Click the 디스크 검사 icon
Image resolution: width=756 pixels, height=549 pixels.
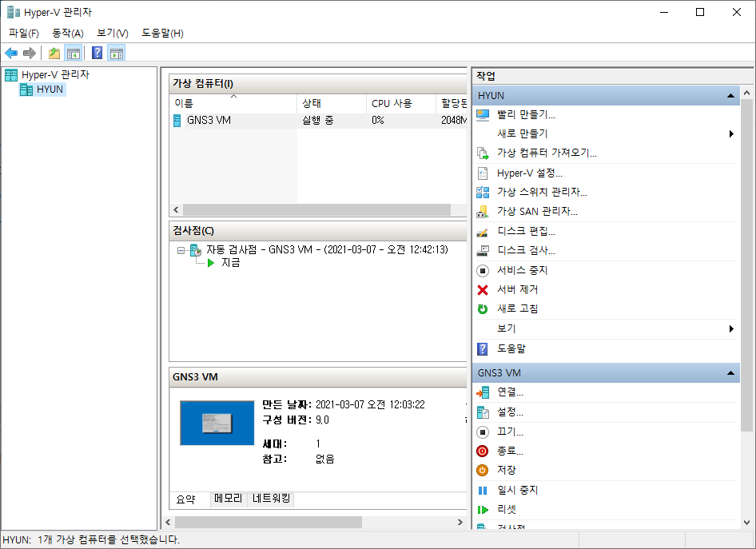[x=483, y=251]
